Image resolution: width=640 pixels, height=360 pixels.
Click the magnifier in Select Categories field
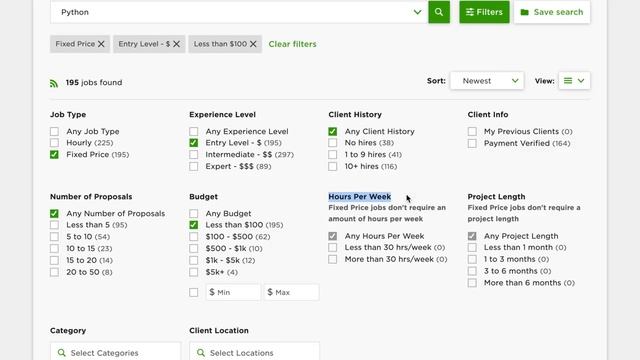click(x=62, y=352)
